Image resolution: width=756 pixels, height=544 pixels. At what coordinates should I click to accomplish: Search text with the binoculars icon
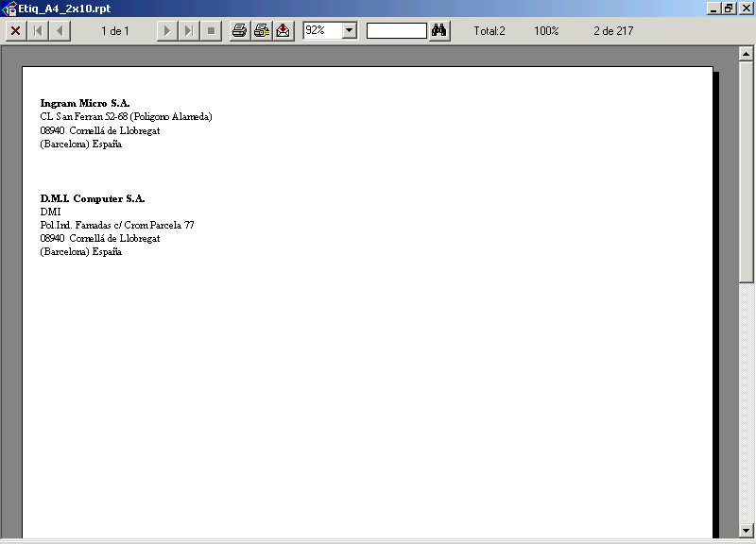point(438,31)
